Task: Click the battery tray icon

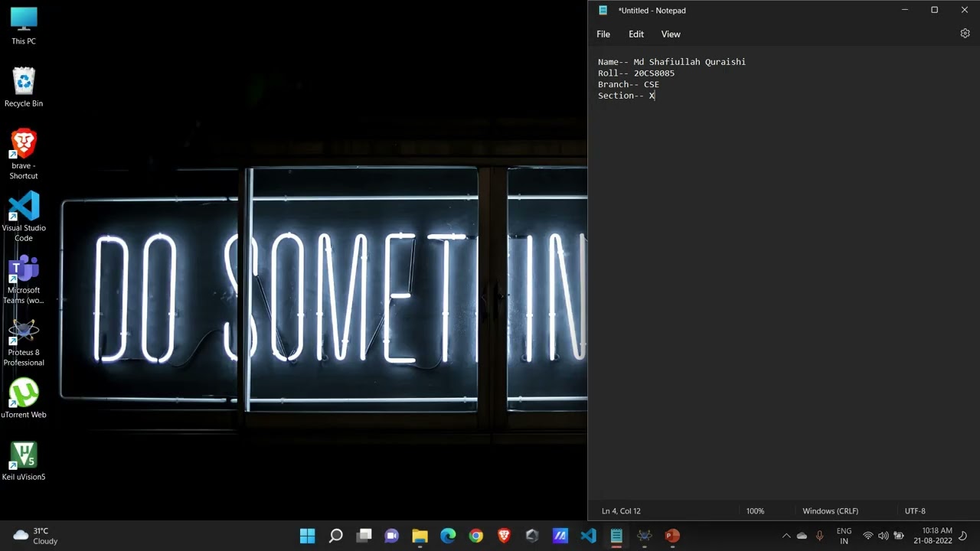Action: [899, 536]
